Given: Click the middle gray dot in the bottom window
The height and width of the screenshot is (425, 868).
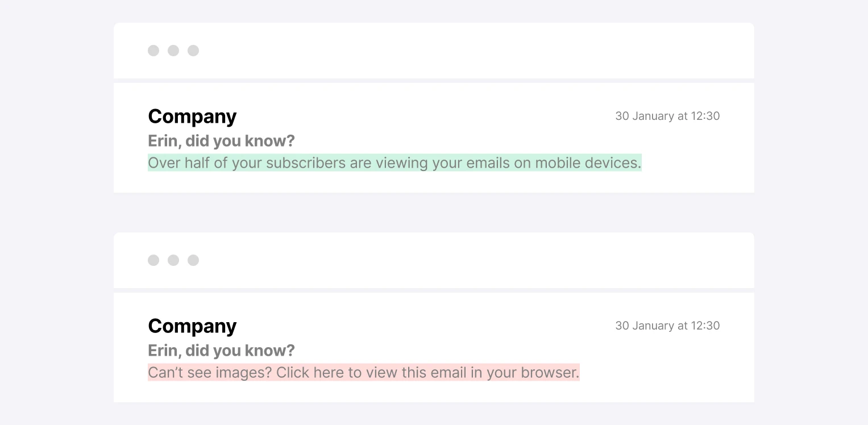Looking at the screenshot, I should point(173,260).
